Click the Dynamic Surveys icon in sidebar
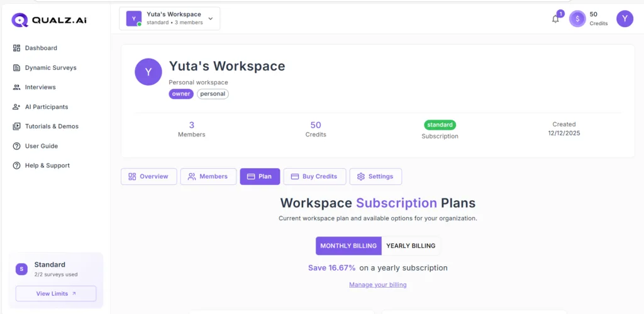The width and height of the screenshot is (644, 314). (17, 67)
